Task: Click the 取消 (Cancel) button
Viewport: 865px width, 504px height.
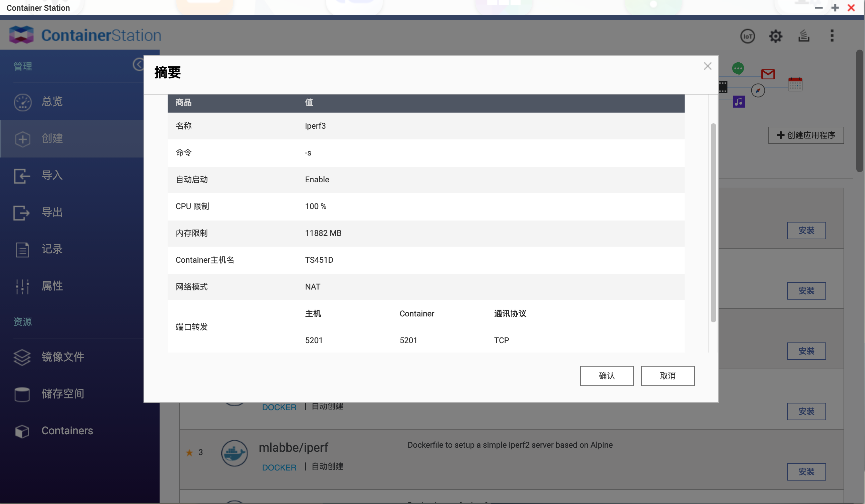Action: click(668, 376)
